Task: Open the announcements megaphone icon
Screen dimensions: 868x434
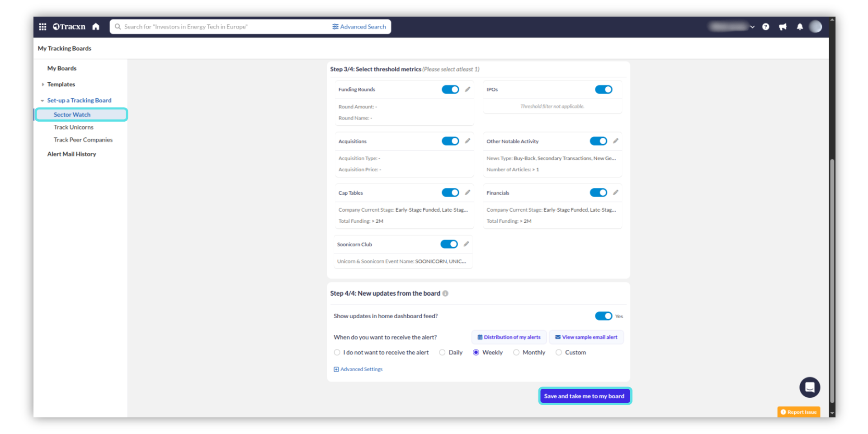Action: pyautogui.click(x=783, y=27)
